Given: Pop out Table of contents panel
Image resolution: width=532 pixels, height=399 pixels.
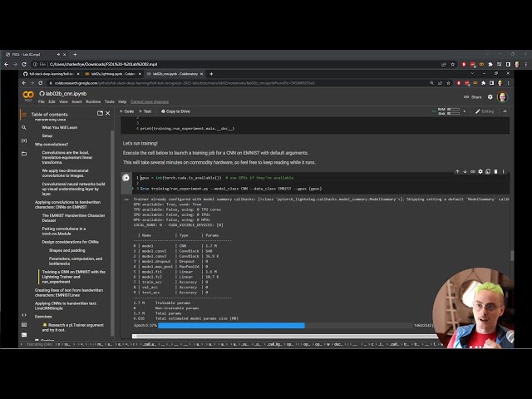Looking at the screenshot, I should point(100,113).
